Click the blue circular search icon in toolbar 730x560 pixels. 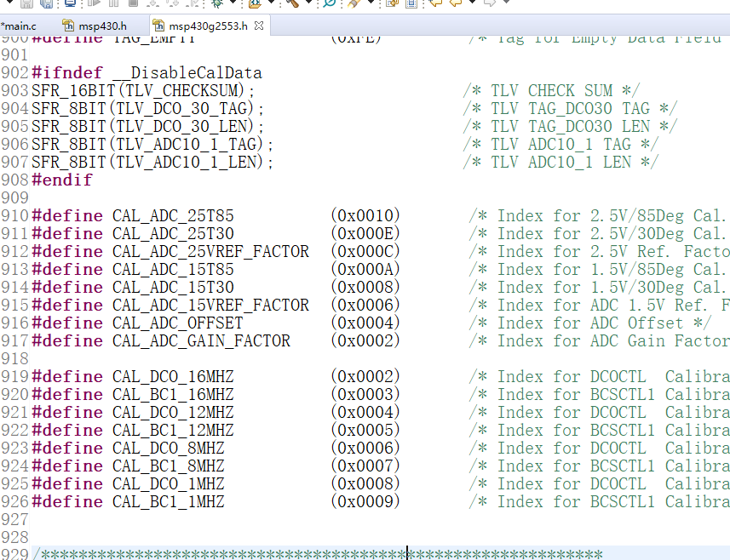coord(329,3)
